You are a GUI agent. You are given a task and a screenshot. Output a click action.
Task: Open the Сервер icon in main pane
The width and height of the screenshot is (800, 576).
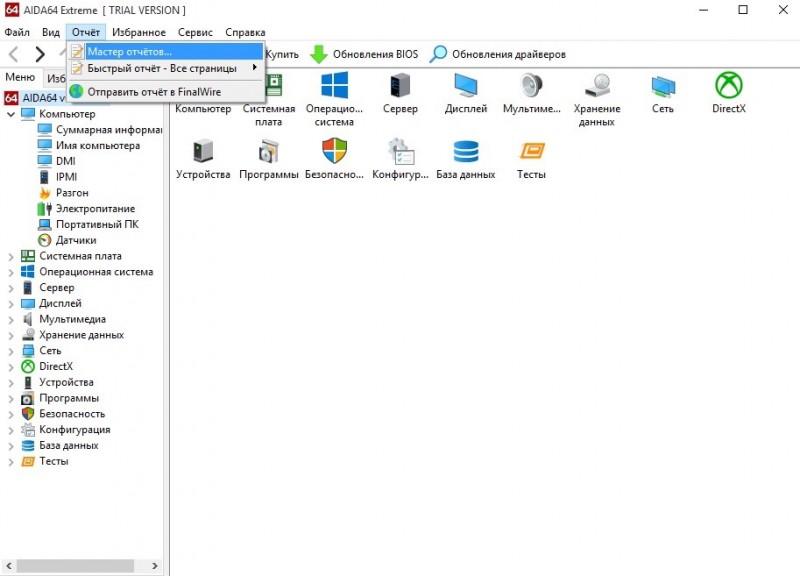400,85
